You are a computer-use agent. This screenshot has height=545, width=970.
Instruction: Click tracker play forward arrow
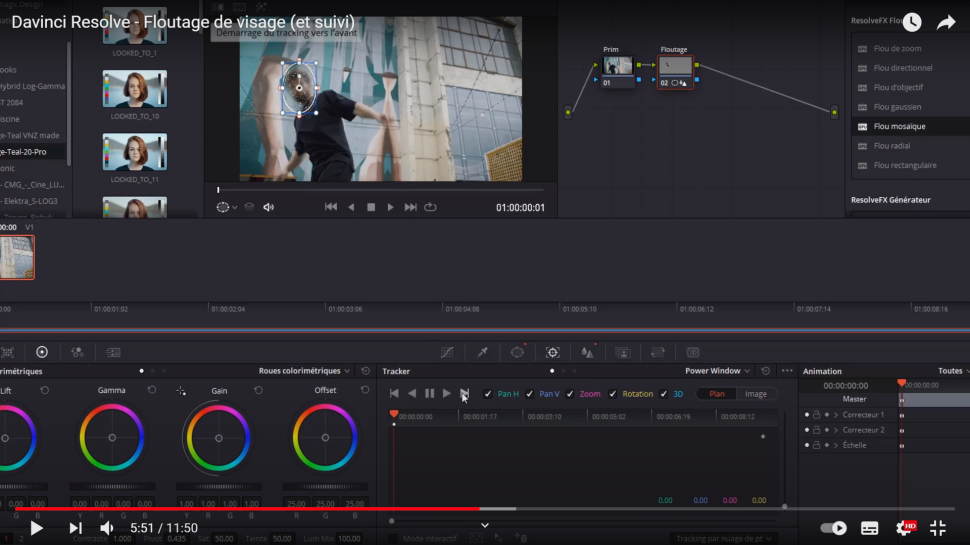click(x=447, y=393)
